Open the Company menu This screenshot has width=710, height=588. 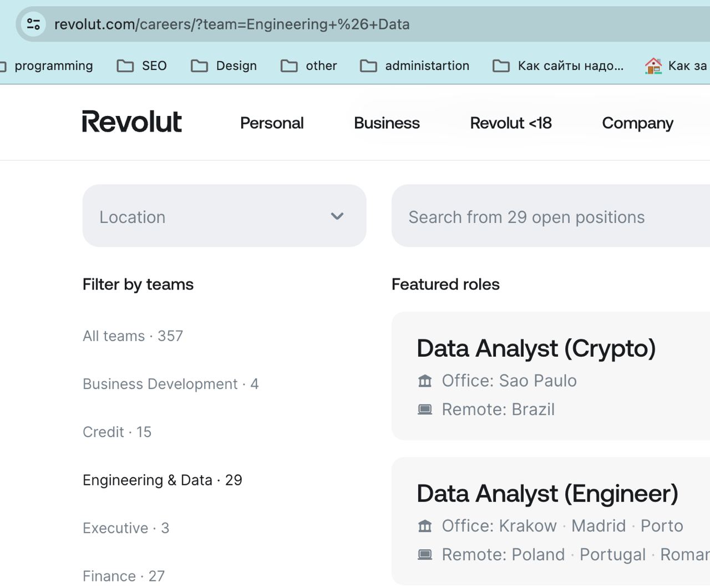click(637, 123)
